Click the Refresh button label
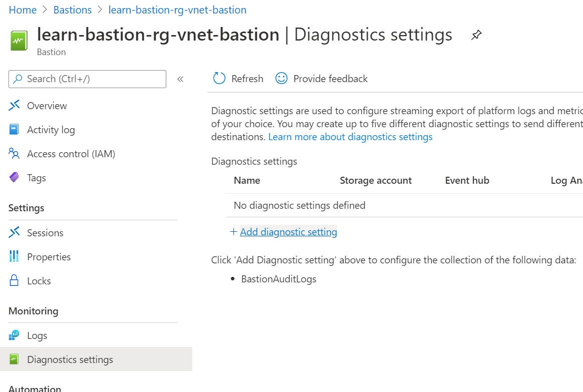Screen dimensions: 583x392 (x=247, y=79)
